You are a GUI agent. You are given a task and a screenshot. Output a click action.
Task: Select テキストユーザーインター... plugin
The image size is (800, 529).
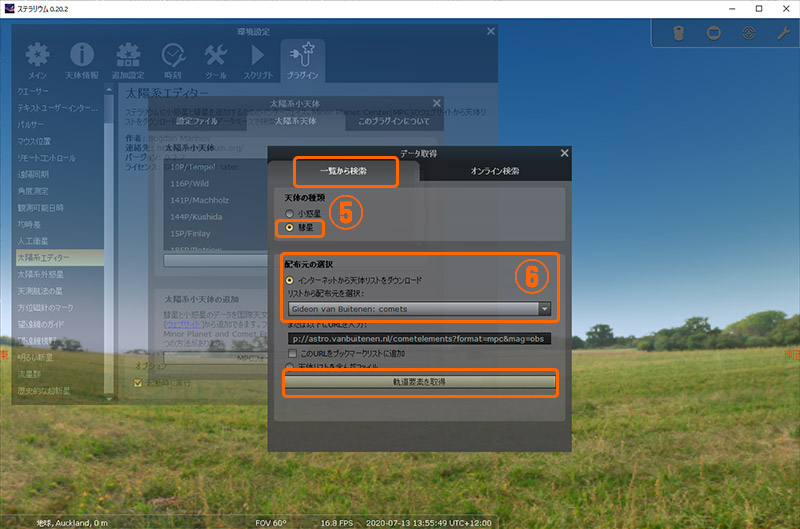pos(59,108)
